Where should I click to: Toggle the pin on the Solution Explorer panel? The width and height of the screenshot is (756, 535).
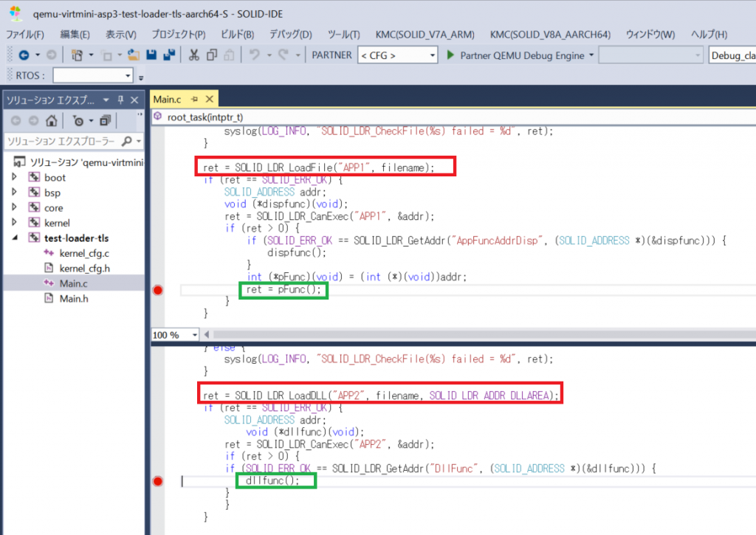(x=120, y=100)
